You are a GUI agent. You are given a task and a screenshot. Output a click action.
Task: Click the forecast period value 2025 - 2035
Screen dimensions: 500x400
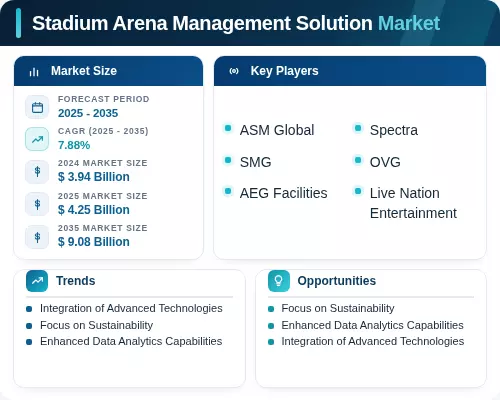pos(88,113)
